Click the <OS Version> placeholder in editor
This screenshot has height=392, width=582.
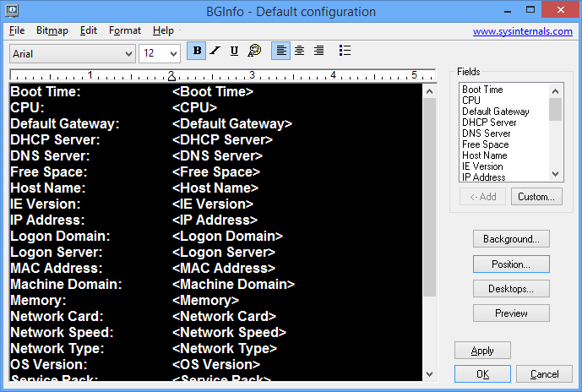pos(216,364)
